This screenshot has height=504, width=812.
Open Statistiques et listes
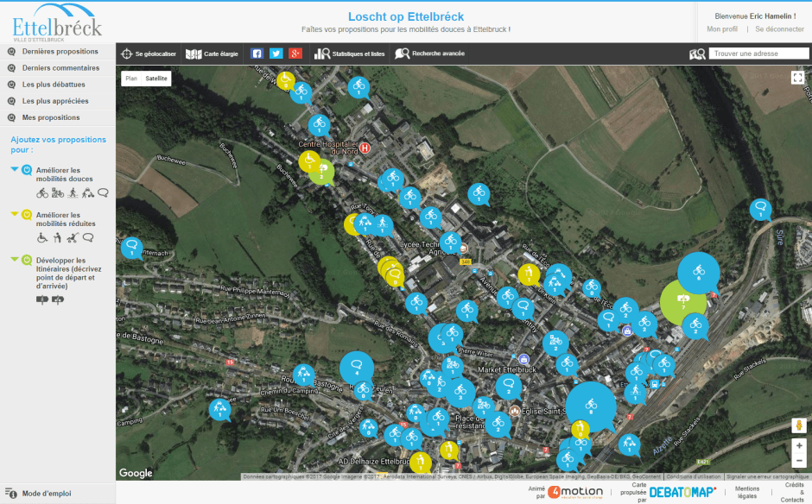tap(350, 54)
